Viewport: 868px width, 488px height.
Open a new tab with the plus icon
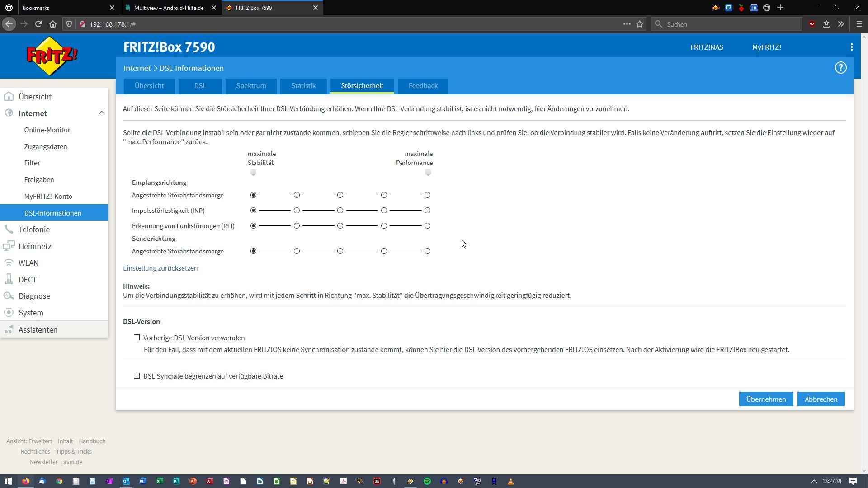[x=780, y=8]
